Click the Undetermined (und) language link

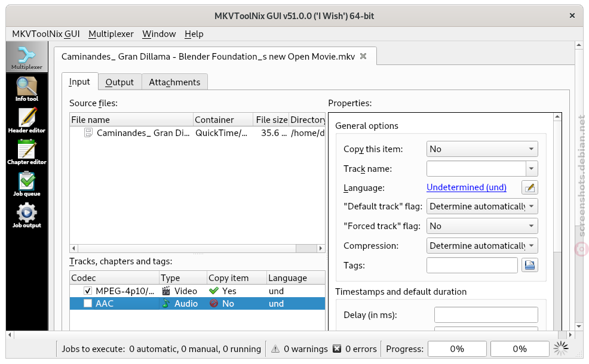467,187
